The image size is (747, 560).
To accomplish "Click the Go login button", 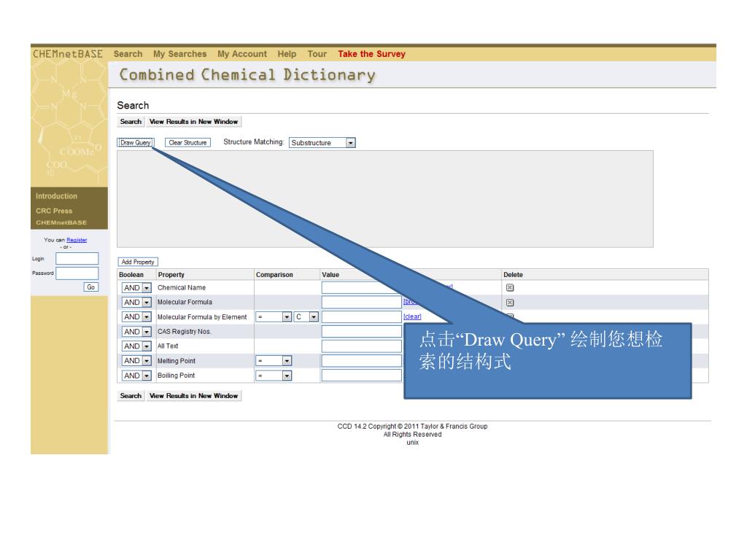I will [x=91, y=287].
